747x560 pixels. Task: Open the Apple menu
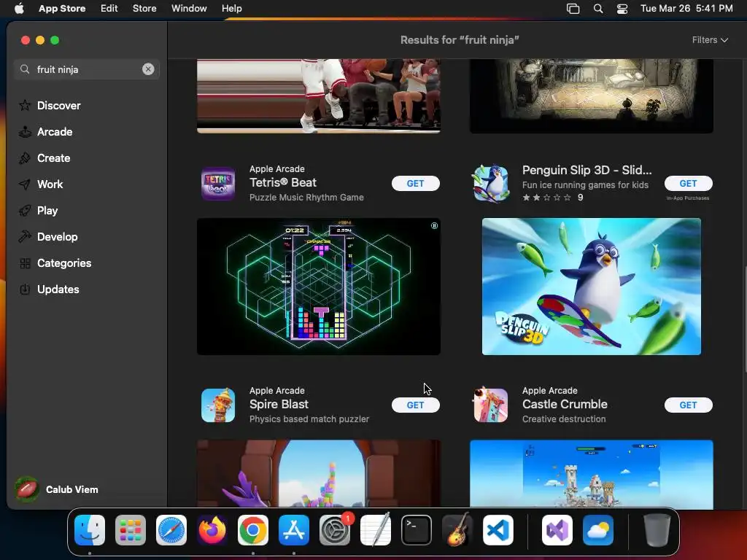[x=19, y=8]
